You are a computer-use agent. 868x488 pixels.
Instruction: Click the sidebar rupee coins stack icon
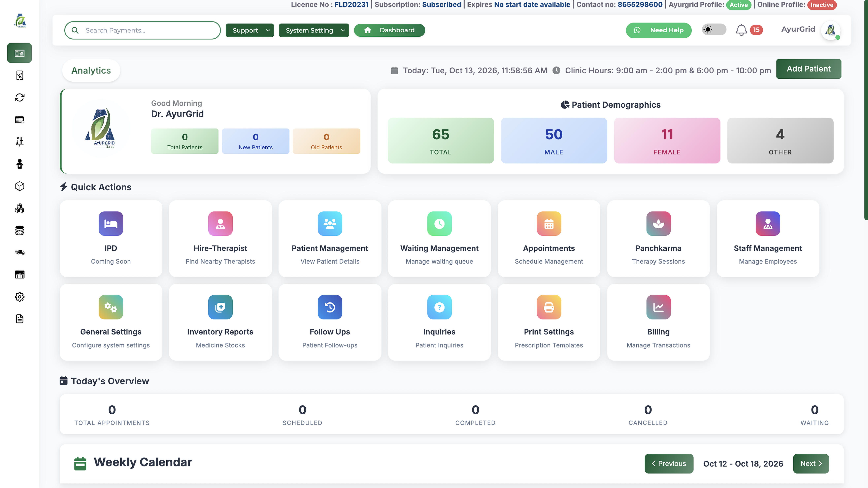tap(20, 231)
